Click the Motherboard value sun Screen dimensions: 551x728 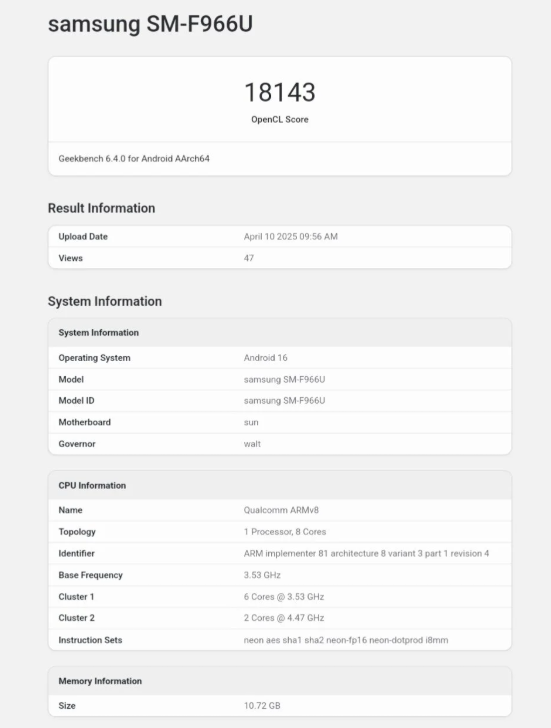coord(251,422)
